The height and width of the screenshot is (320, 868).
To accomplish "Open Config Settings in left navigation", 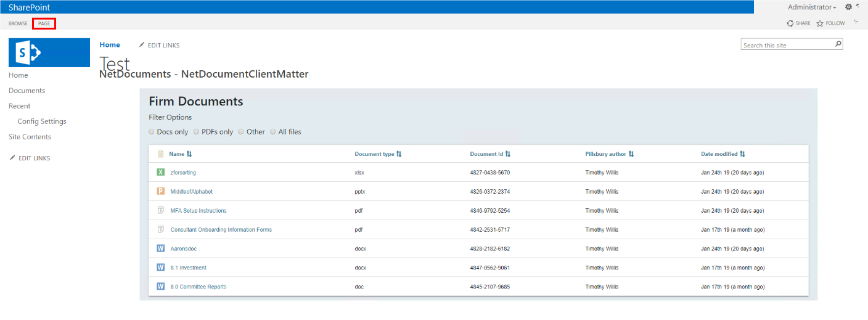I will click(x=42, y=121).
